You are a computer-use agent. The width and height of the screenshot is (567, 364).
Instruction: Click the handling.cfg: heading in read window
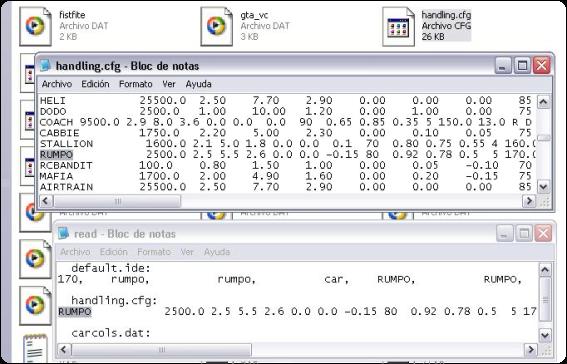tap(114, 301)
